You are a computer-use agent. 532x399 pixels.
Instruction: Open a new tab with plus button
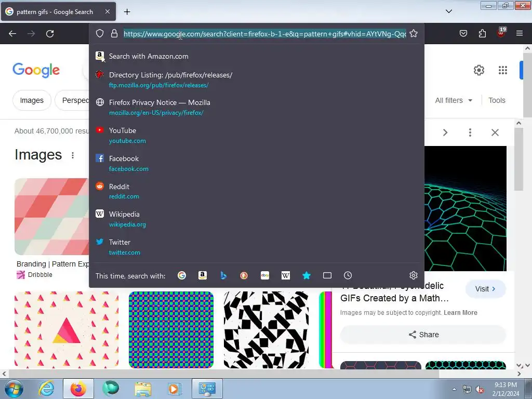(x=127, y=12)
